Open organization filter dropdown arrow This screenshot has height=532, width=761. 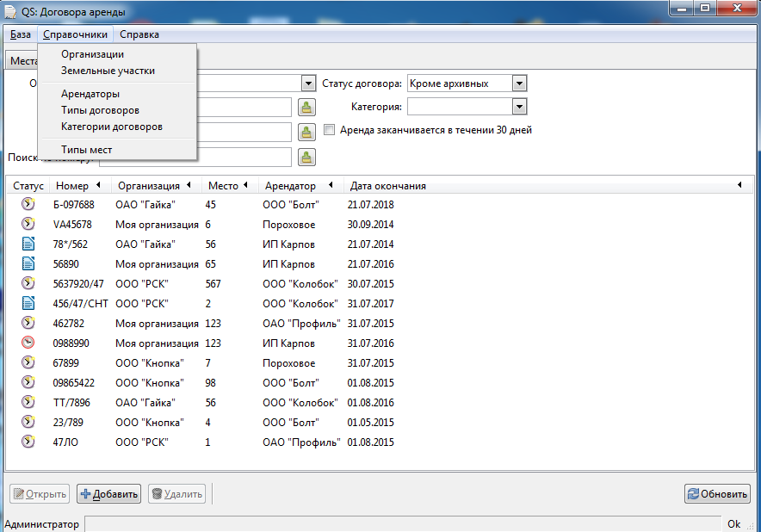click(x=309, y=84)
